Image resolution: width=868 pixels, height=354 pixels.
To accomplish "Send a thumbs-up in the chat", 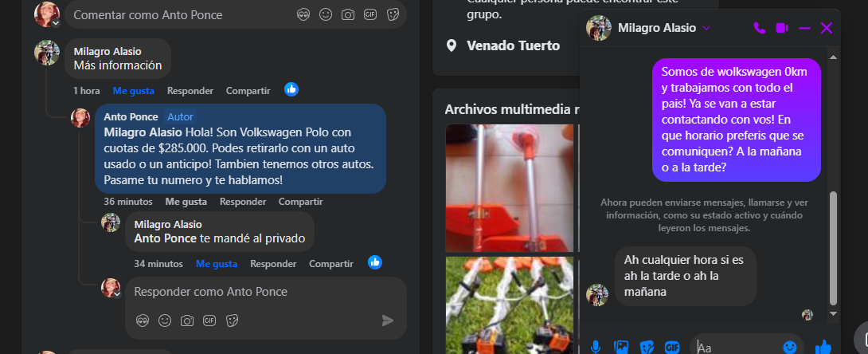I will tap(823, 347).
